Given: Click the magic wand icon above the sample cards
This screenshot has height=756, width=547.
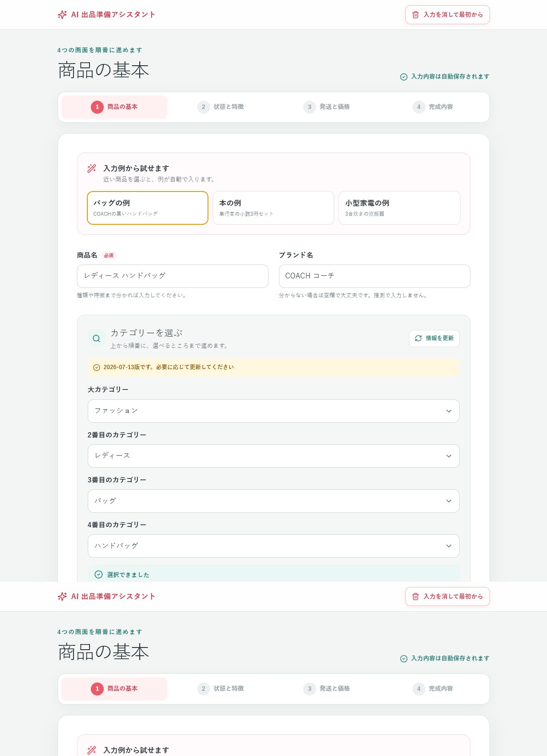Looking at the screenshot, I should 92,169.
